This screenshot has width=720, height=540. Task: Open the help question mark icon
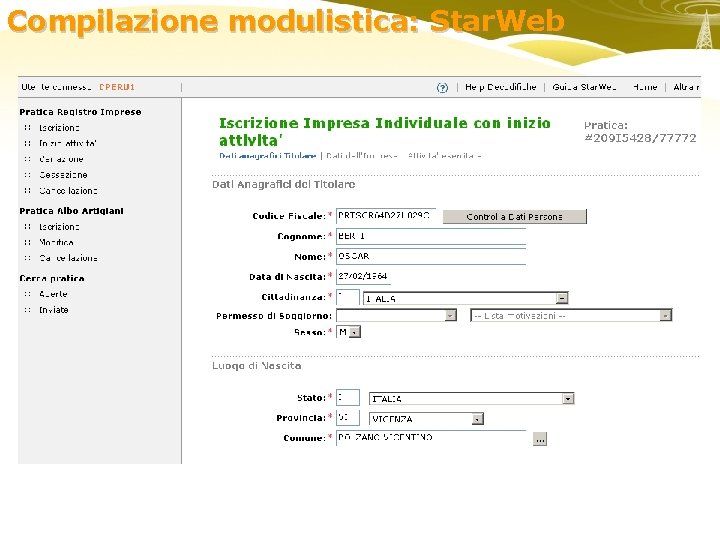point(442,88)
